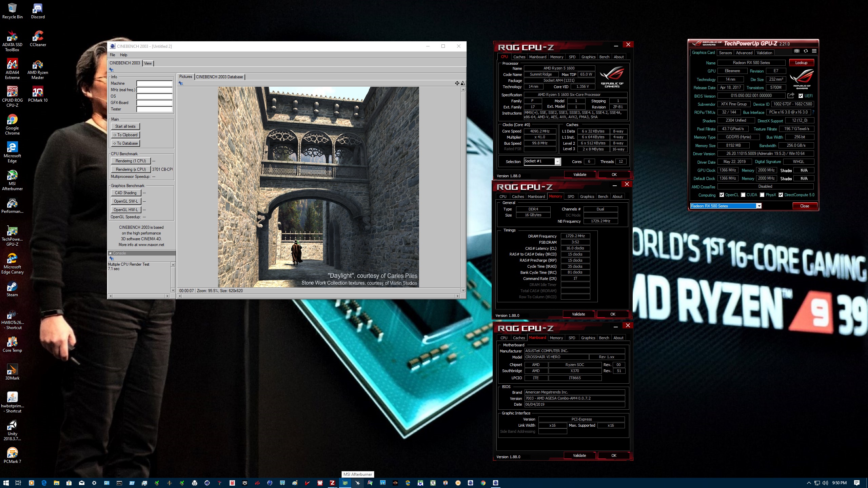Click the pin icon under the Cinebench Pictures tab

click(181, 83)
